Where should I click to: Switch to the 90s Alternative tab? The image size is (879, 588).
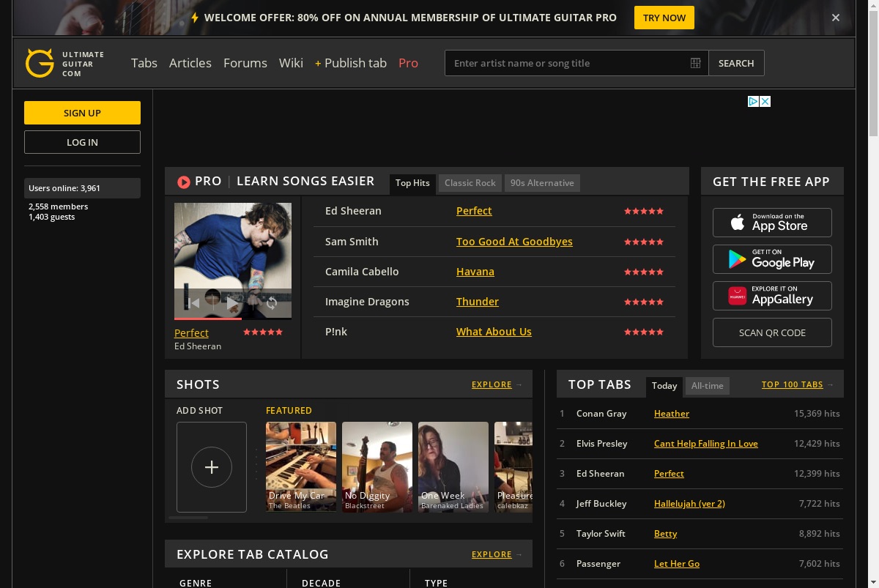coord(542,183)
